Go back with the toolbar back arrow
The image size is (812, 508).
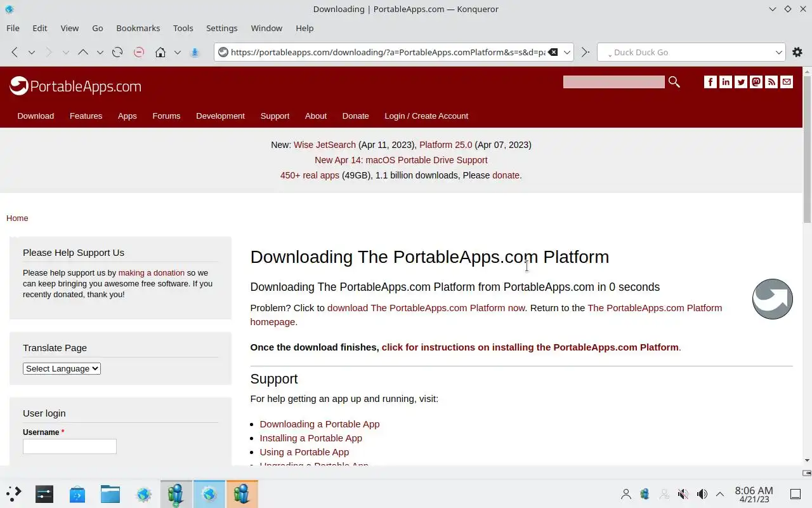tap(15, 52)
